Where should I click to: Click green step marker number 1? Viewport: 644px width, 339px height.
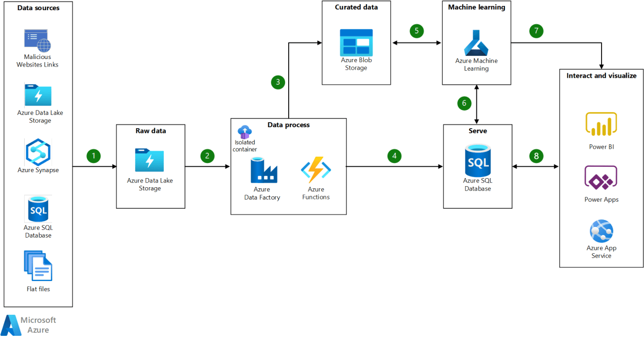(x=94, y=156)
